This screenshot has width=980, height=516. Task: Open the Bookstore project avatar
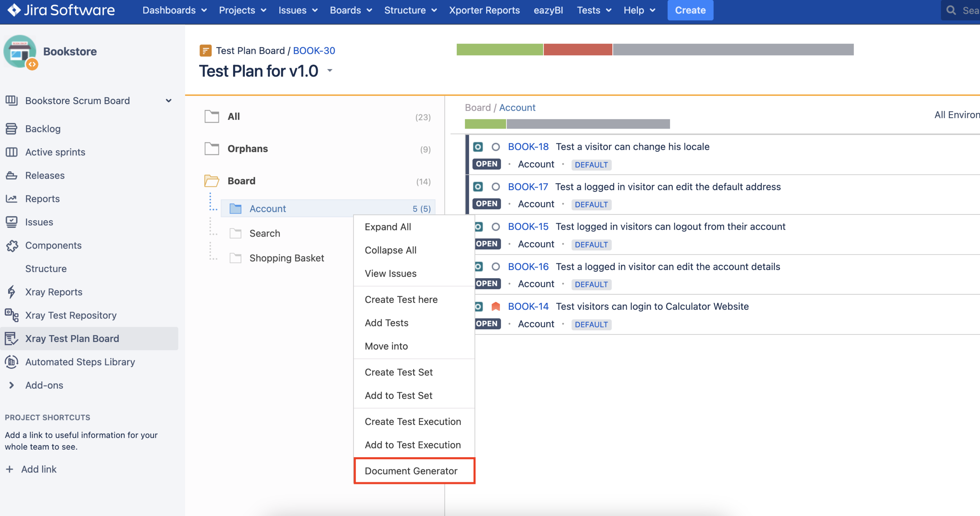[20, 52]
